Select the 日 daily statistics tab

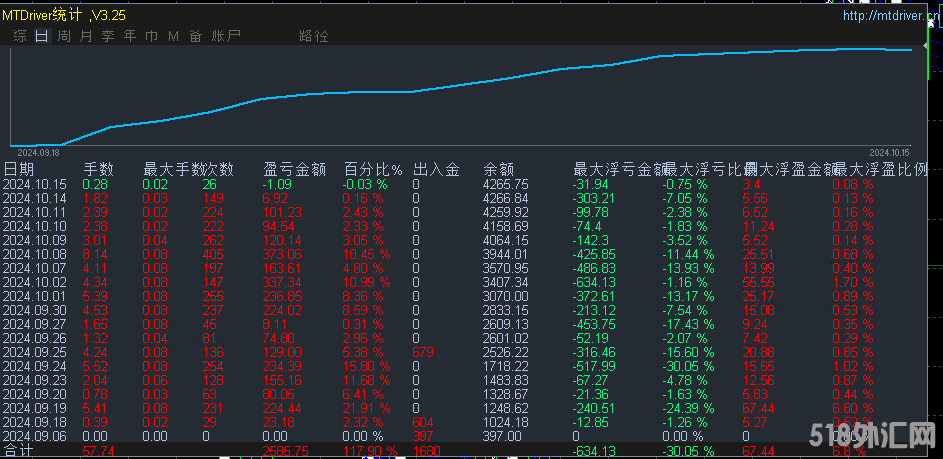(x=41, y=36)
